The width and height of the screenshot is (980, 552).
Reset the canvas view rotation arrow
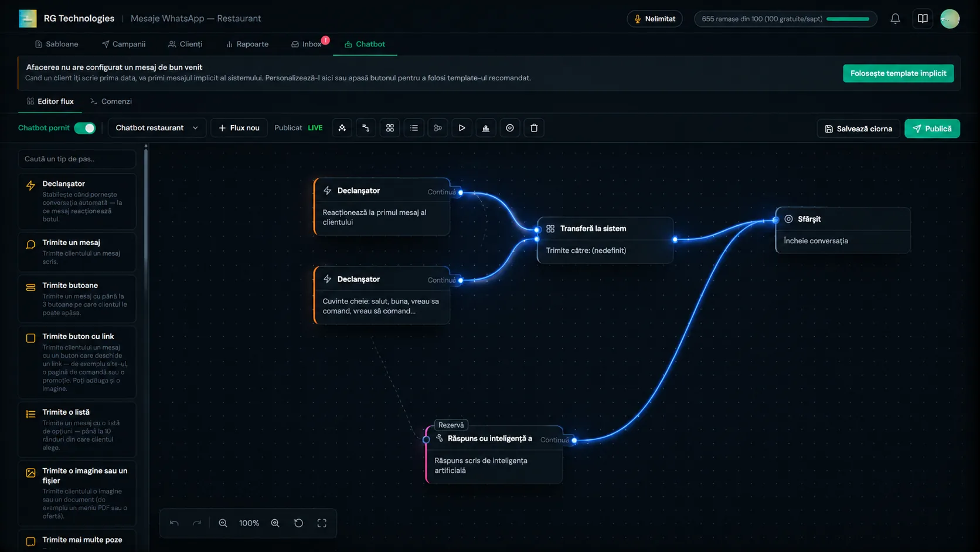tap(299, 523)
